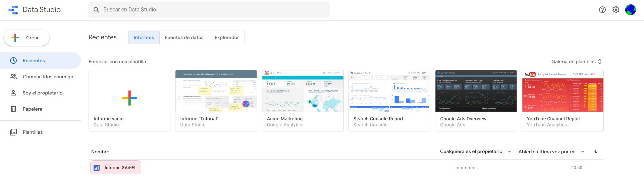Screen dimensions: 644x195
Task: Click the mmmmm owner cell
Action: click(465, 167)
